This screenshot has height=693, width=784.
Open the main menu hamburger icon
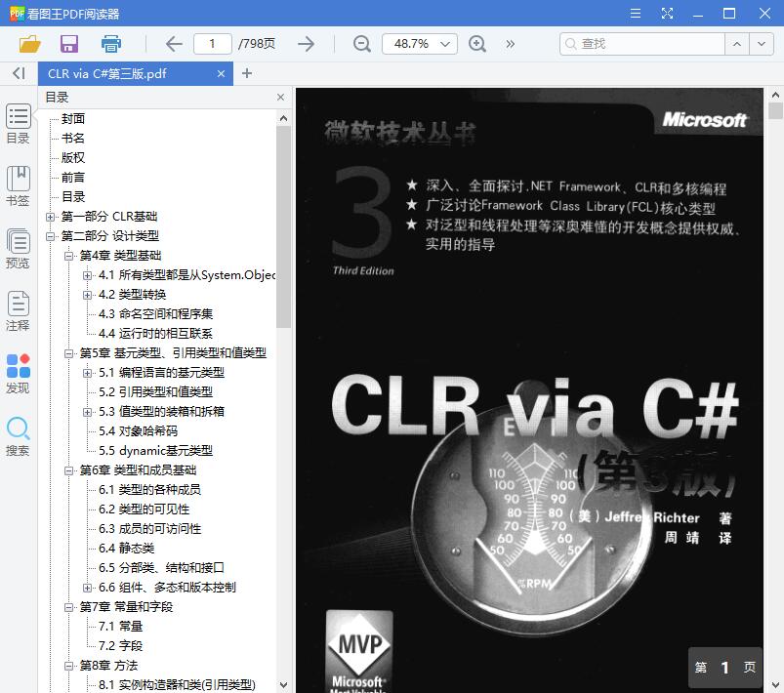tap(636, 13)
